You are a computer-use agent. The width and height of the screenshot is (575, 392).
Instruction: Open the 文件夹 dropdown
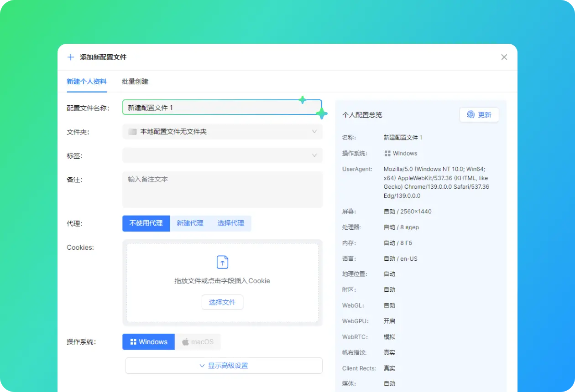[222, 132]
